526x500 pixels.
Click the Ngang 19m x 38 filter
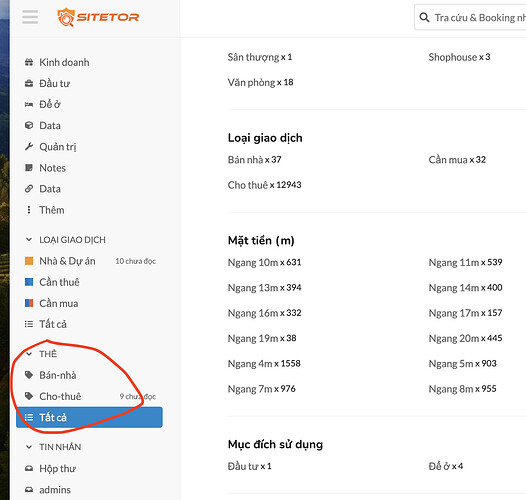pyautogui.click(x=262, y=338)
